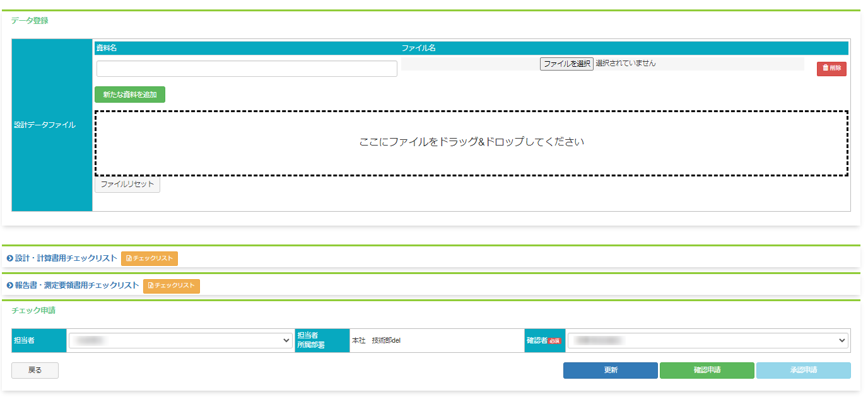
Task: Expand the 設計・計算書用チェックリスト section title
Action: [x=66, y=258]
